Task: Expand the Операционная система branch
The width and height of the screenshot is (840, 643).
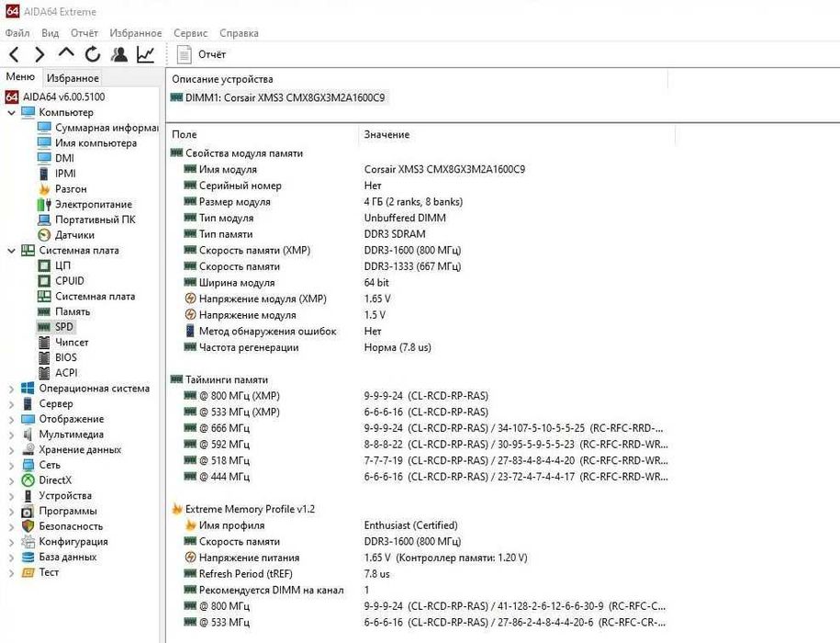Action: click(x=11, y=389)
